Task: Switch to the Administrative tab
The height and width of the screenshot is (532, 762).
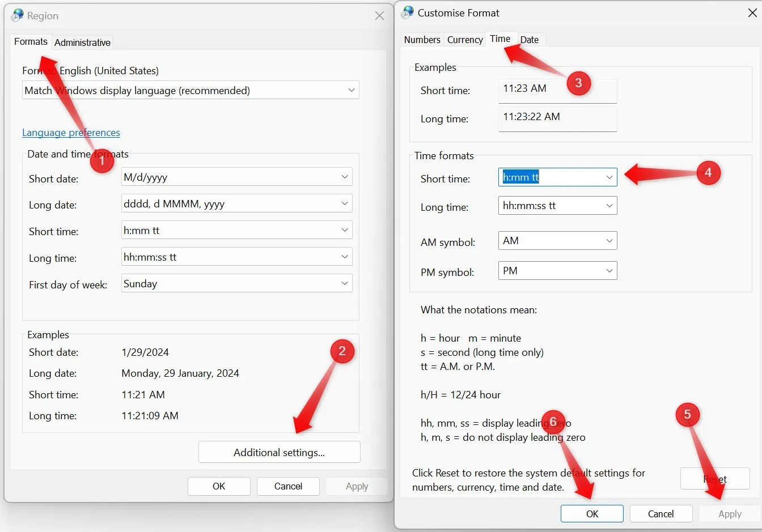Action: tap(82, 42)
